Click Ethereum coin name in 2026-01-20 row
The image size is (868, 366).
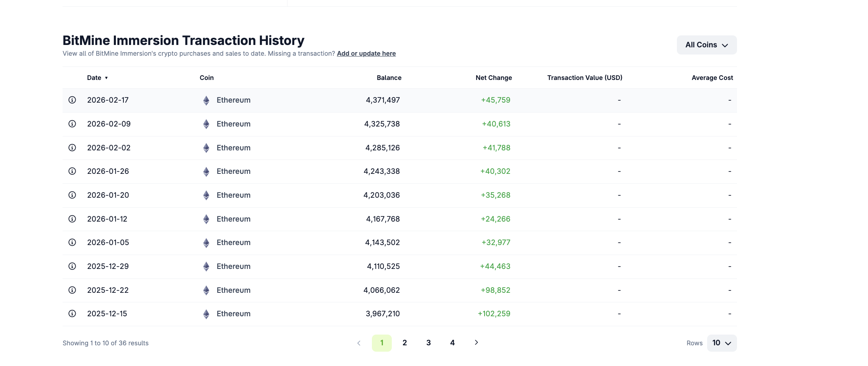[233, 195]
